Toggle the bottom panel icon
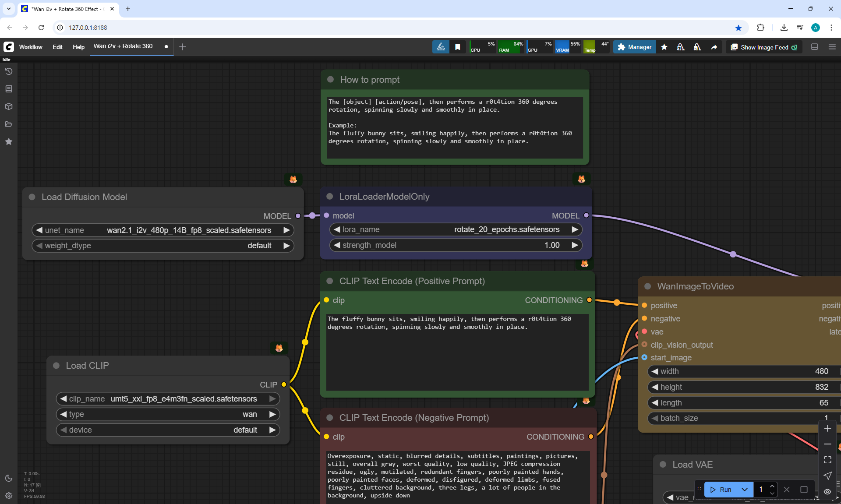Screen dimensions: 841x504 pyautogui.click(x=814, y=47)
